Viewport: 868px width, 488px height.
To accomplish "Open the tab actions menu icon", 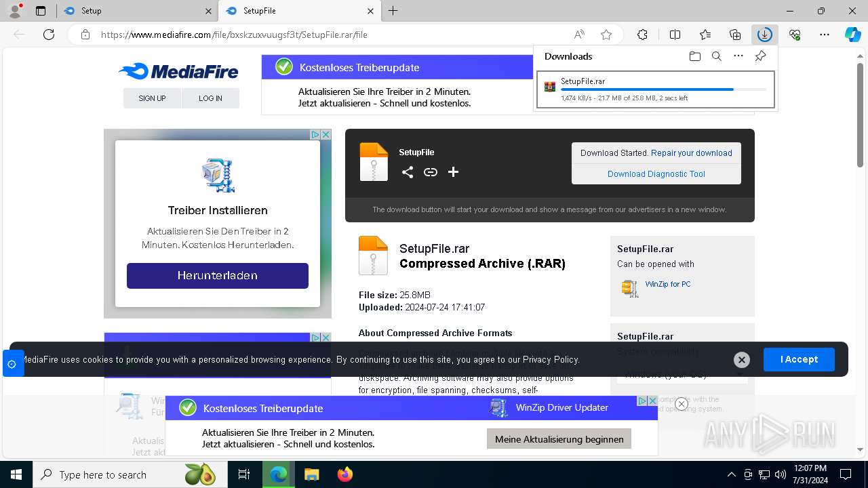I will coord(41,11).
